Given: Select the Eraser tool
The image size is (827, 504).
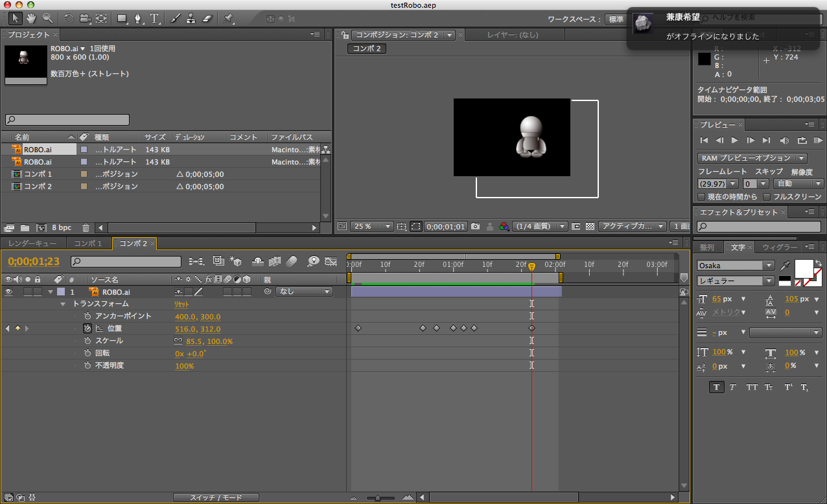Looking at the screenshot, I should point(207,18).
